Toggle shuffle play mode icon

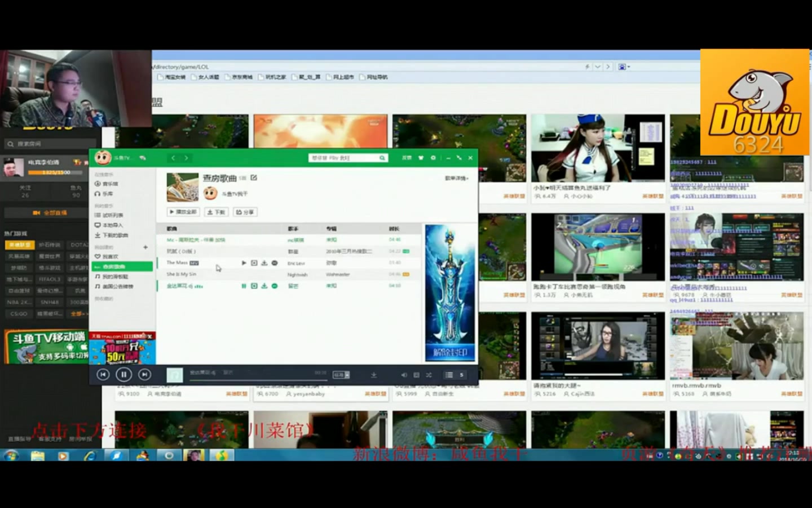point(429,375)
